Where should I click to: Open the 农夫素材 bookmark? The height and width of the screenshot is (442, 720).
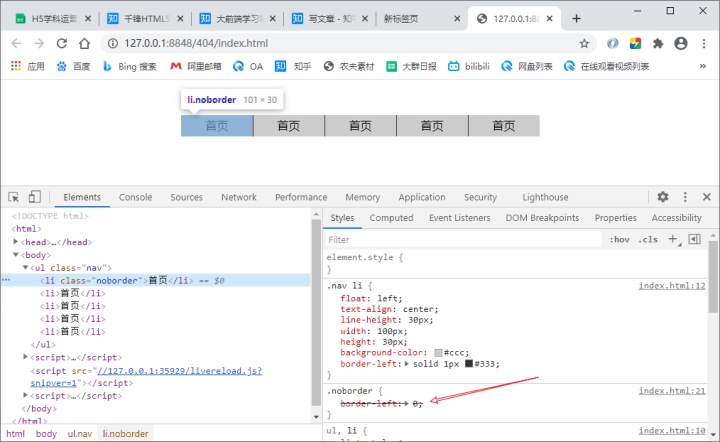[349, 66]
